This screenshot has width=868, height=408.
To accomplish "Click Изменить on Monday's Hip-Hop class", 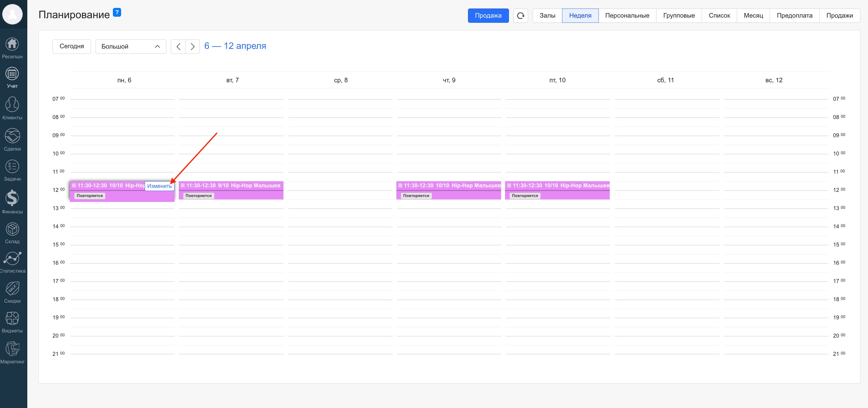I will (159, 186).
